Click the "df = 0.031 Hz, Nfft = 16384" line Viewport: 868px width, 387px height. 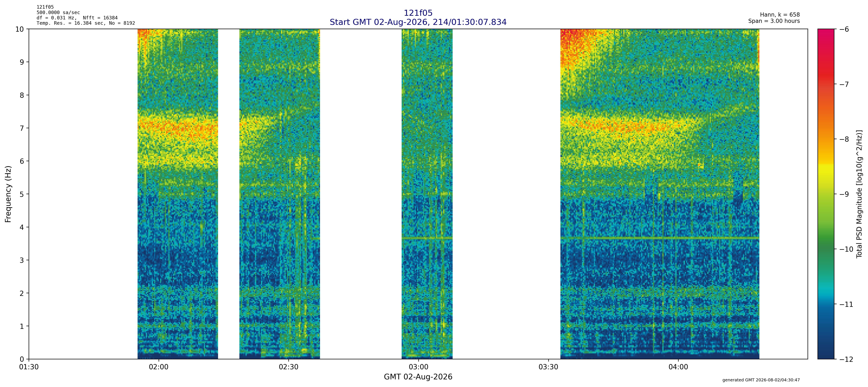(x=77, y=18)
